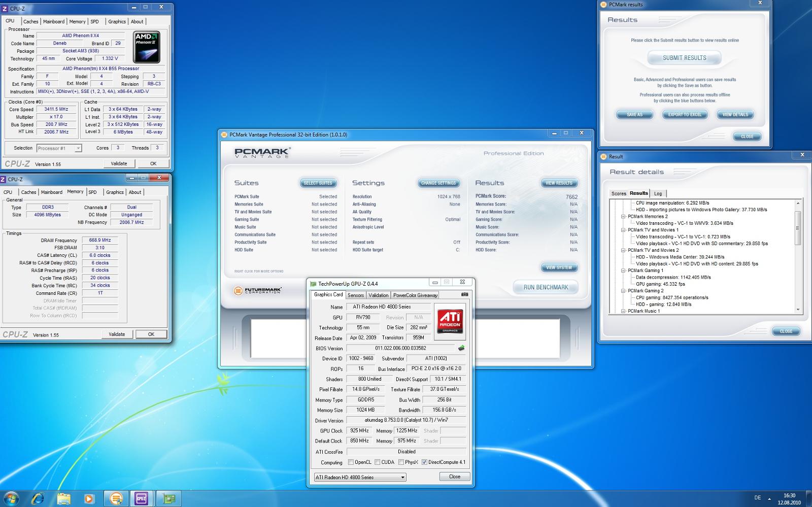Collapse the PCMark Gaming 1 node
The image size is (812, 507).
click(x=623, y=271)
